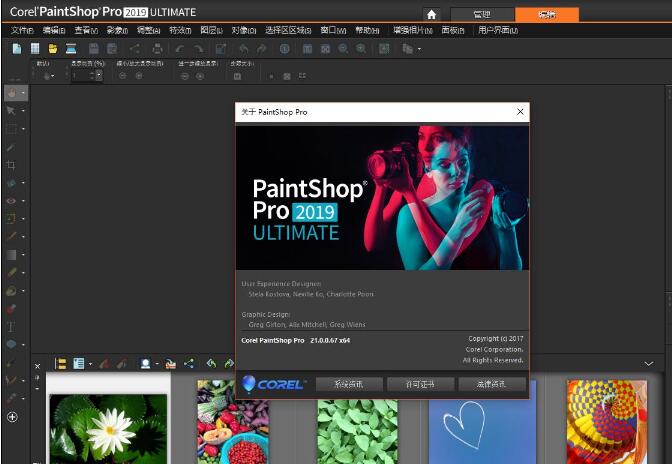The height and width of the screenshot is (464, 672).
Task: Click version text 21.0.0.67 x64
Action: pyautogui.click(x=330, y=341)
